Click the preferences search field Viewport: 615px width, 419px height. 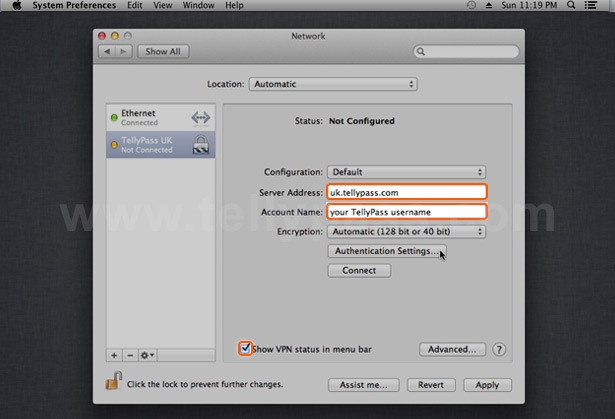(x=466, y=51)
